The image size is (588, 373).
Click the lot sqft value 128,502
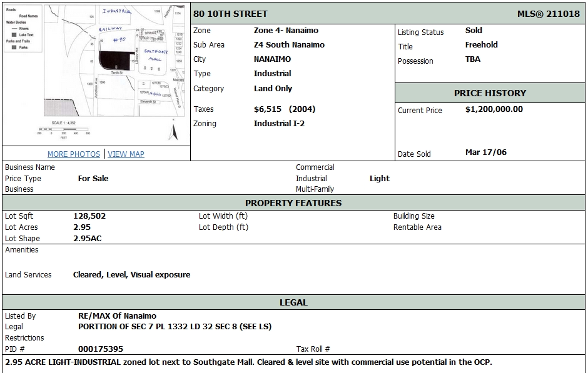tap(89, 216)
